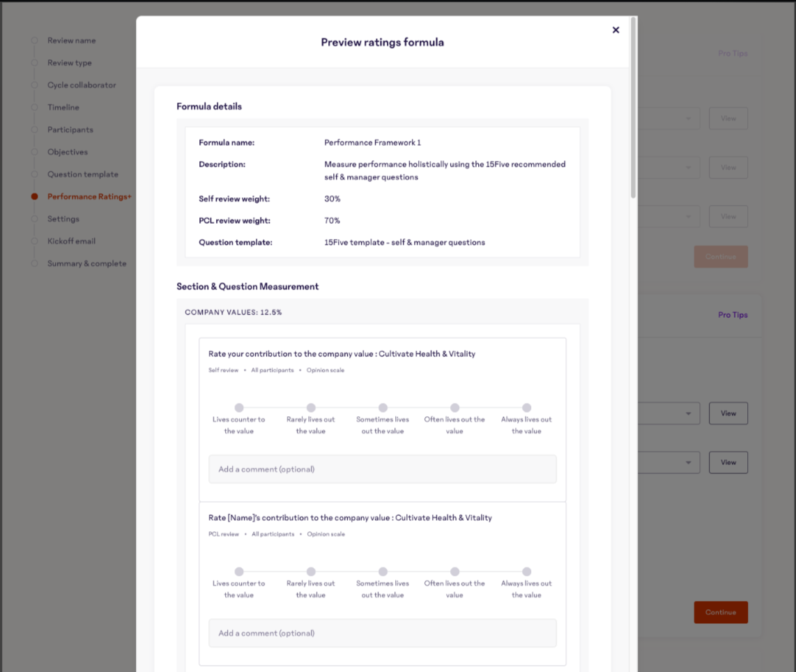
Task: Select the Review name step circle
Action: pyautogui.click(x=34, y=40)
